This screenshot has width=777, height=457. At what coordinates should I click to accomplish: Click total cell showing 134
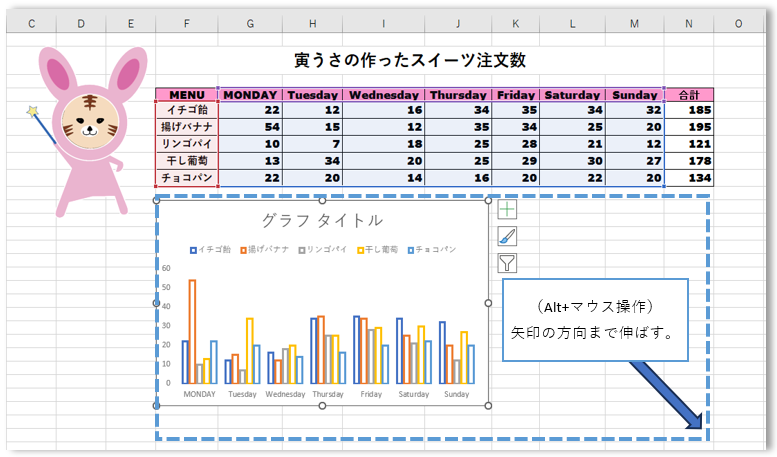coord(689,177)
